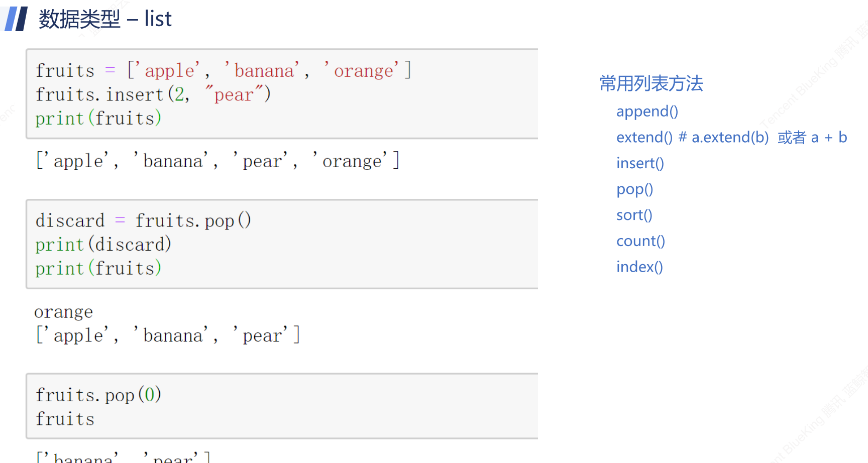868x463 pixels.
Task: Click the 常用列表方法 heading
Action: pos(651,83)
